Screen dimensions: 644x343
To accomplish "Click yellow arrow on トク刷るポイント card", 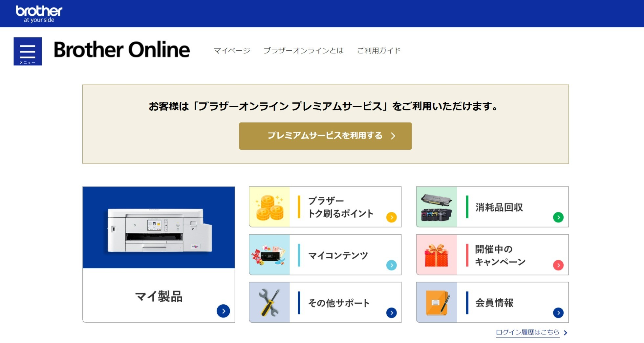I will [392, 217].
